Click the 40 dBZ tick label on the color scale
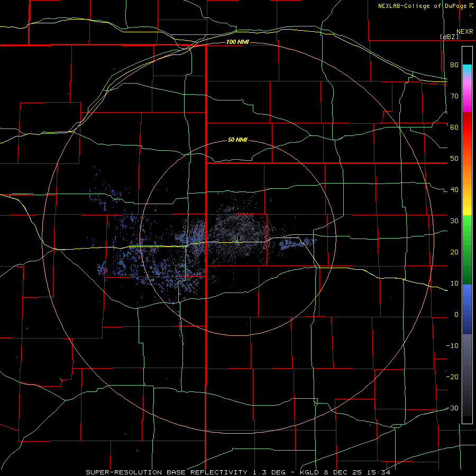476x476 pixels. tap(454, 190)
